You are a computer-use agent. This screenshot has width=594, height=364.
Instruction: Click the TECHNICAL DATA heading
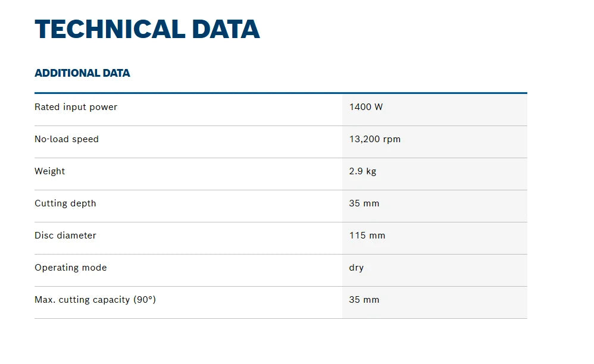(x=147, y=29)
